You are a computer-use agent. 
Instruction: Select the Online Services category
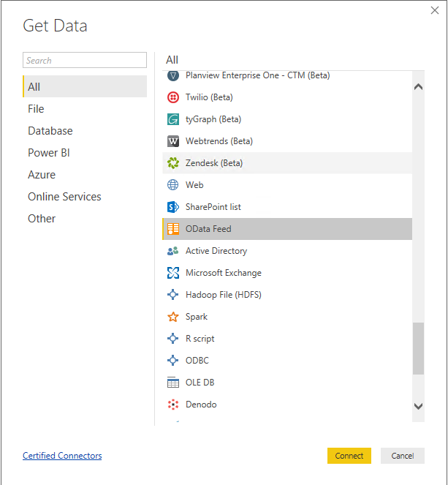click(x=64, y=197)
